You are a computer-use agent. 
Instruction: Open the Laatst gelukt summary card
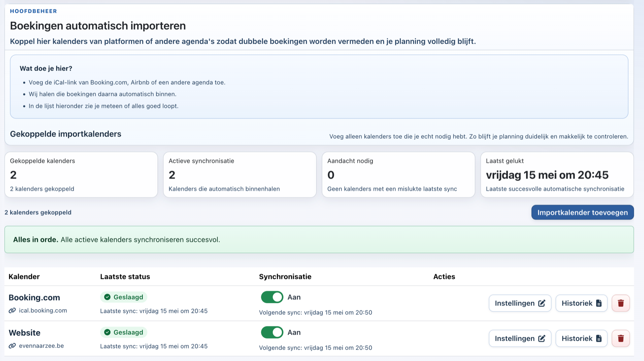[x=557, y=174]
